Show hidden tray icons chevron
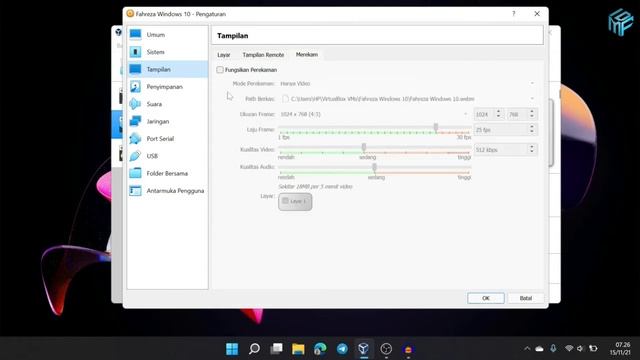640x360 pixels. point(527,349)
